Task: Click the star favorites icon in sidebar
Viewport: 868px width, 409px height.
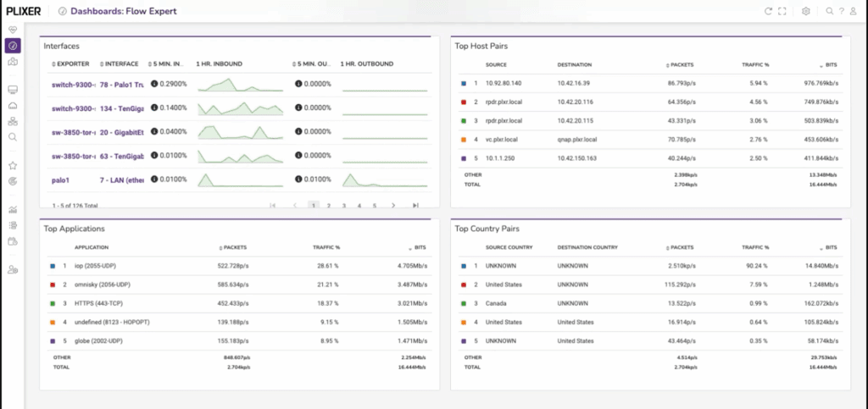Action: pos(13,166)
